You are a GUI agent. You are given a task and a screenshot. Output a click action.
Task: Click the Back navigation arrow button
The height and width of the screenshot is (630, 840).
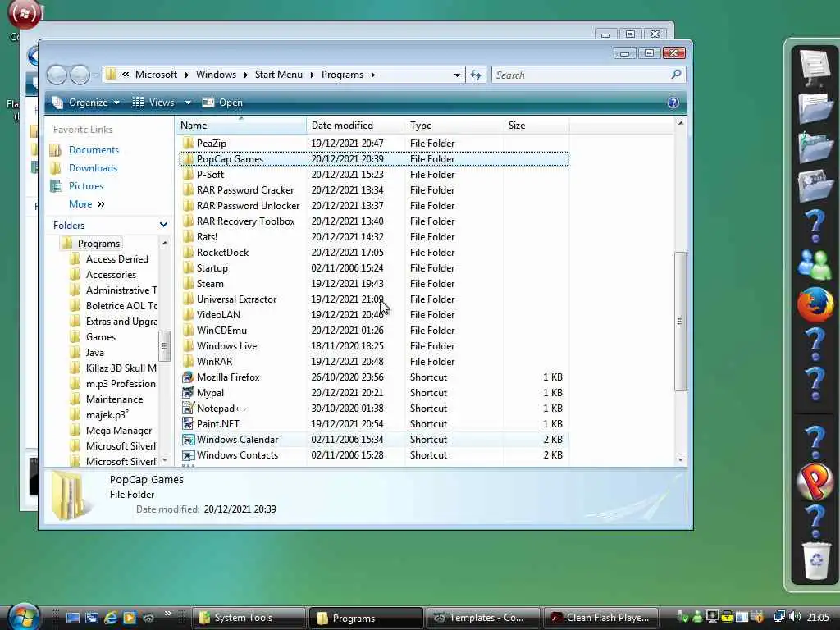57,75
